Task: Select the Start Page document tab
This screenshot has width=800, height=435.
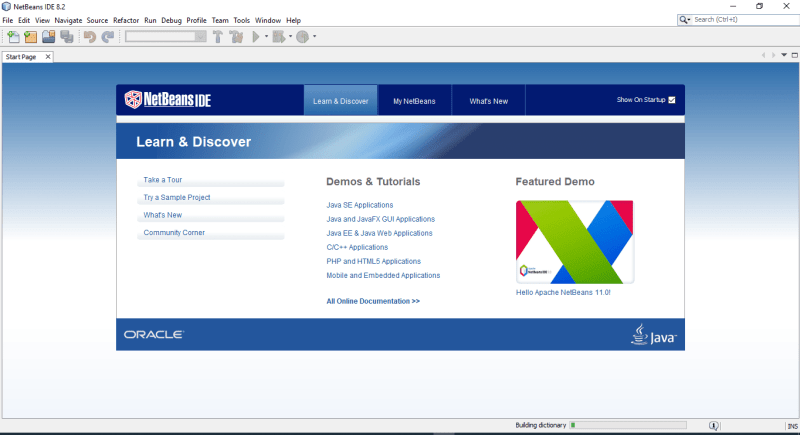Action: [x=21, y=57]
